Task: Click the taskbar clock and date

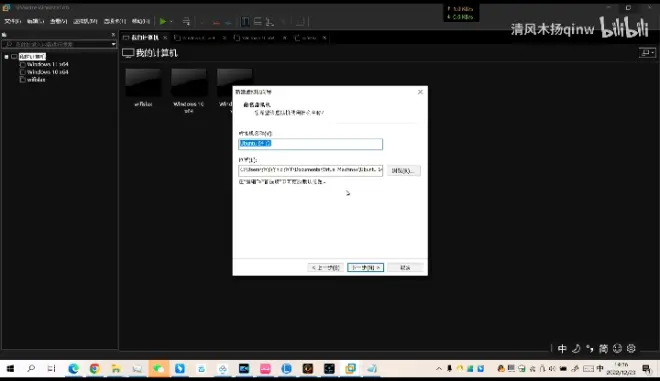Action: 621,369
